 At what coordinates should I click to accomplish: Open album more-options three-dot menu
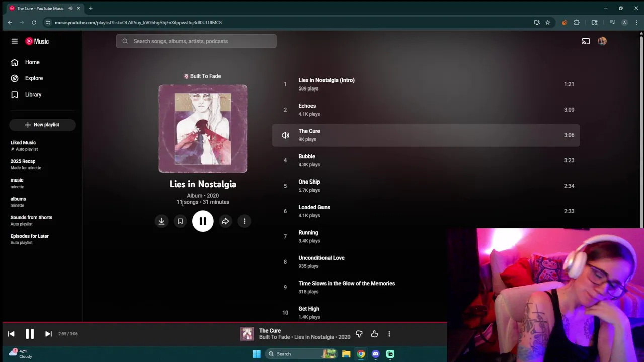coord(244,221)
